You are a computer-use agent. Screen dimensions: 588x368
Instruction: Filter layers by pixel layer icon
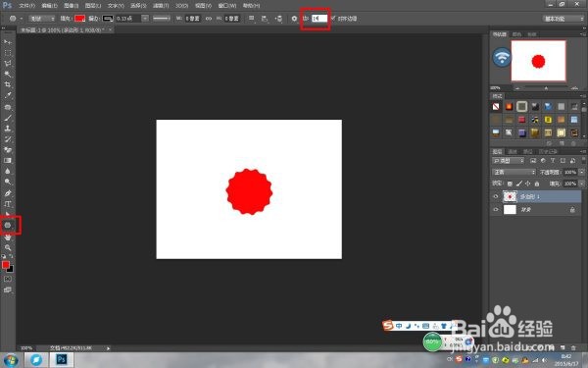coord(533,161)
